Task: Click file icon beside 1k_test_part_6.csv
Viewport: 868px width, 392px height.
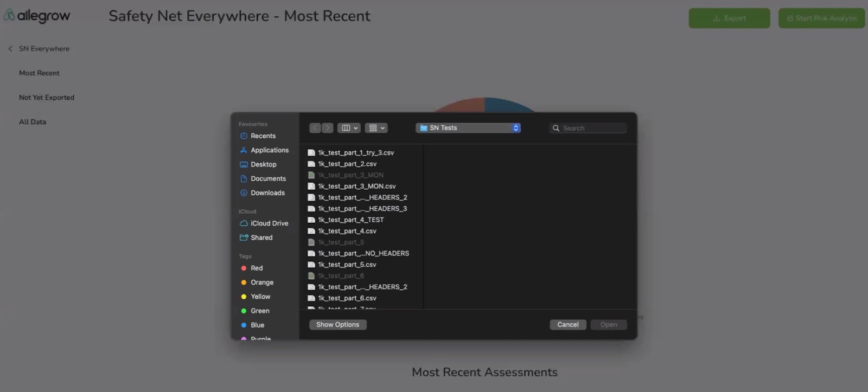Action: pyautogui.click(x=311, y=298)
